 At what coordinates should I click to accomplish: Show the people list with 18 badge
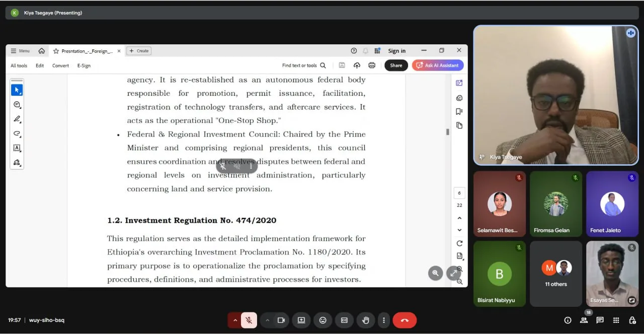(x=584, y=320)
